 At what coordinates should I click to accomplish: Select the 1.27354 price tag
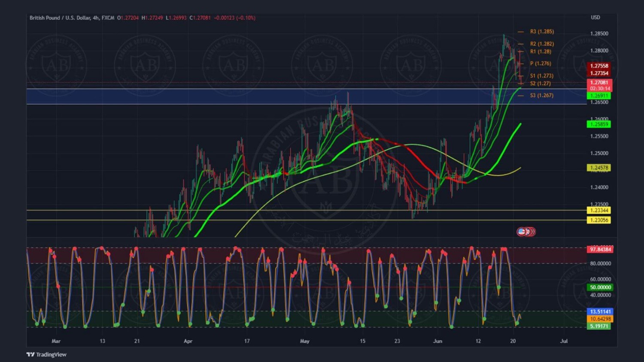[x=599, y=73]
